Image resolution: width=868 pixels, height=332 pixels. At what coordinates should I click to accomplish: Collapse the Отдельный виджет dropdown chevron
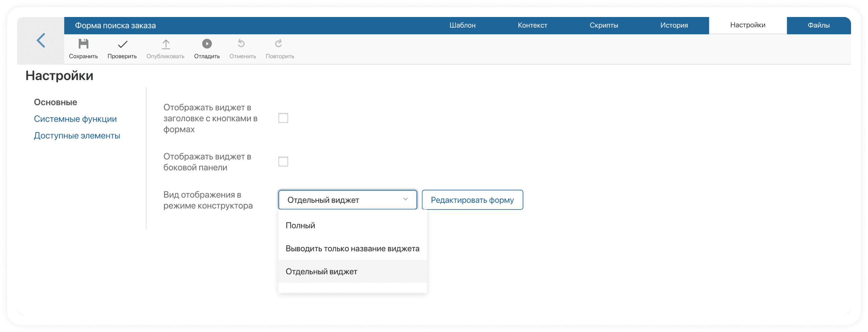tap(405, 199)
